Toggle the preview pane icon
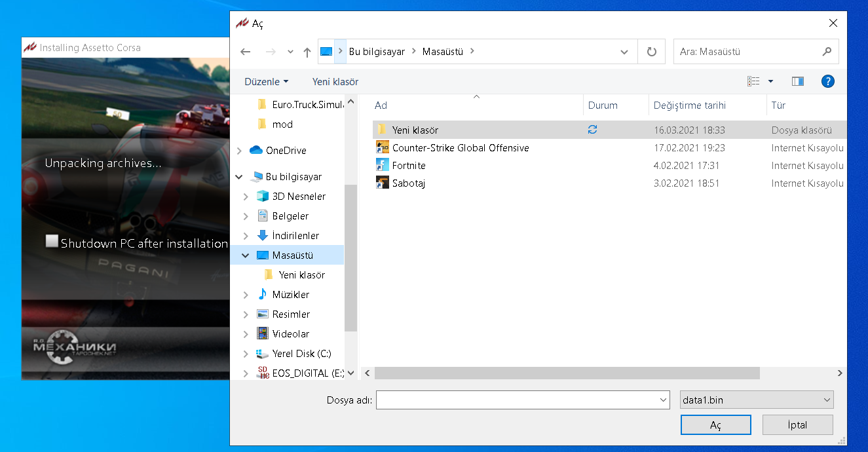 coord(797,81)
